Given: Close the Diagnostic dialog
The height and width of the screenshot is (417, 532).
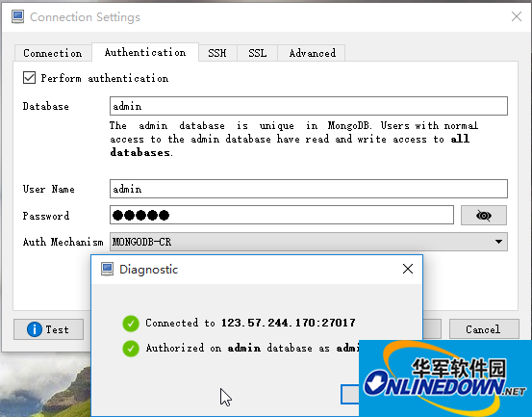Looking at the screenshot, I should (408, 269).
